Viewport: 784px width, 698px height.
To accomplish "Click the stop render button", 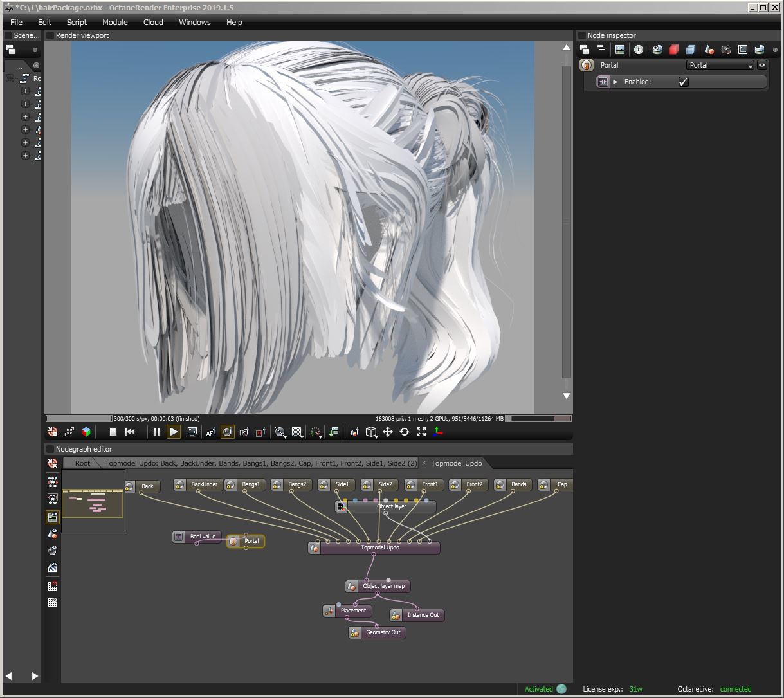I will pos(113,432).
